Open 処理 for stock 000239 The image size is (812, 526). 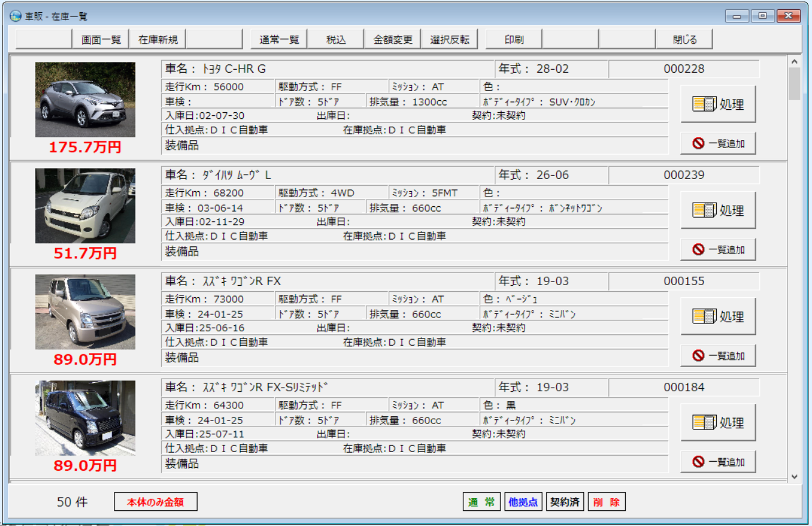[718, 210]
